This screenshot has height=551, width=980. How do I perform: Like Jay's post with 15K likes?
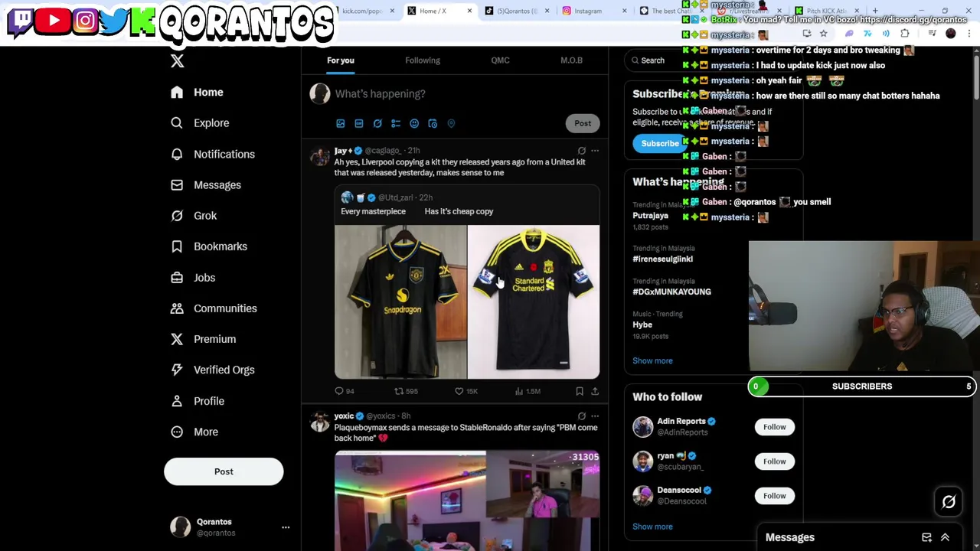click(x=465, y=391)
